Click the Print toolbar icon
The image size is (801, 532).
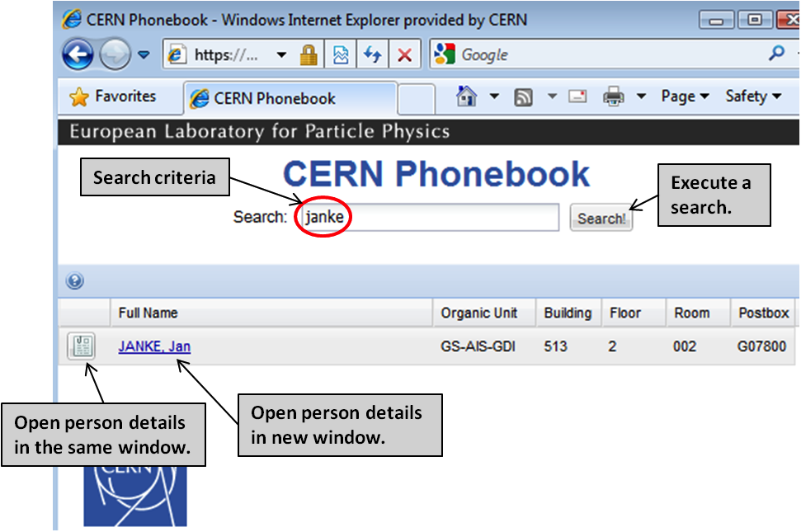[614, 97]
